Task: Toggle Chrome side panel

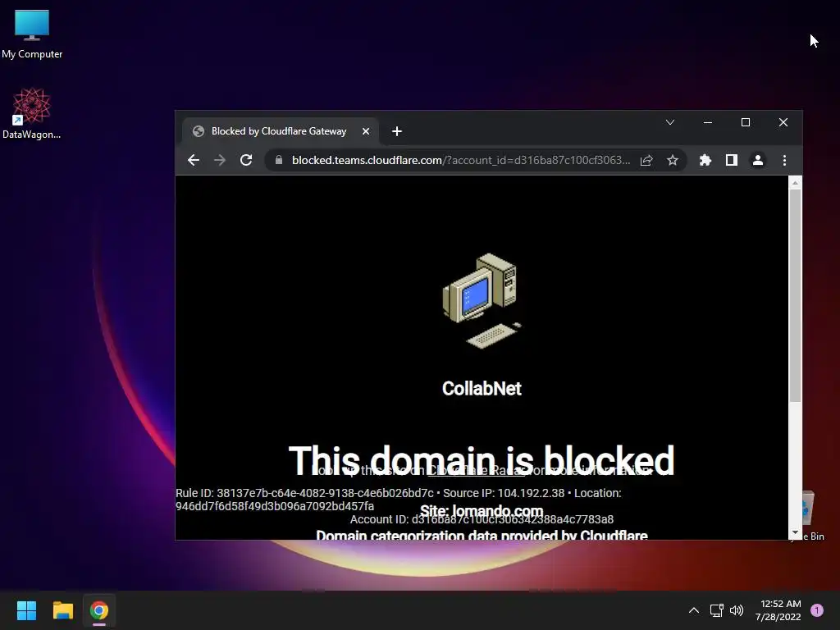Action: pyautogui.click(x=732, y=160)
